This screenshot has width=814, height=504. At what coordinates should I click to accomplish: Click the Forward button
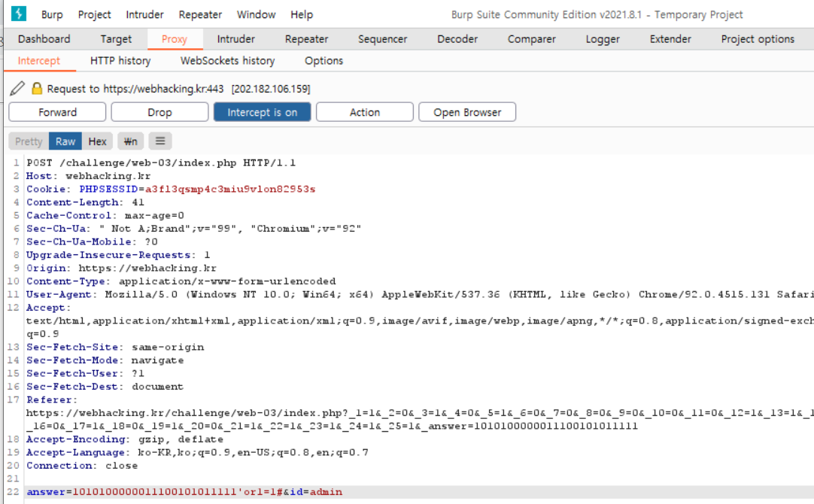[x=58, y=112]
